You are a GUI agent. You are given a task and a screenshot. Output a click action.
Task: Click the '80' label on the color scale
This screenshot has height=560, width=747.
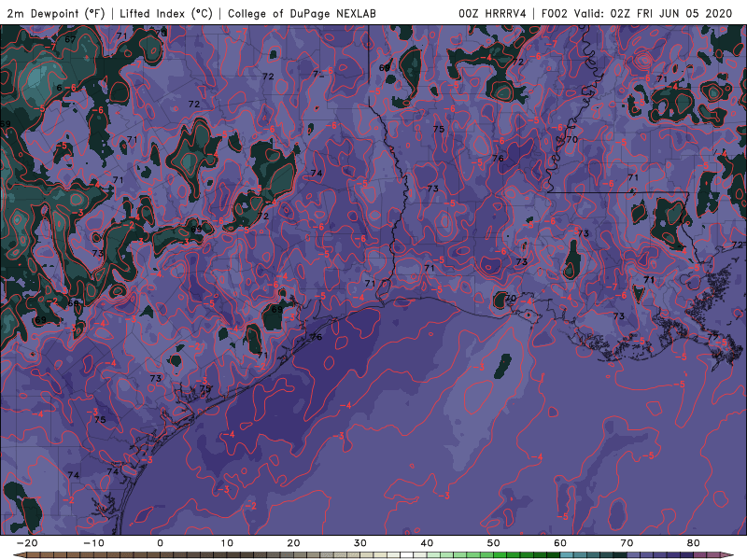(694, 543)
